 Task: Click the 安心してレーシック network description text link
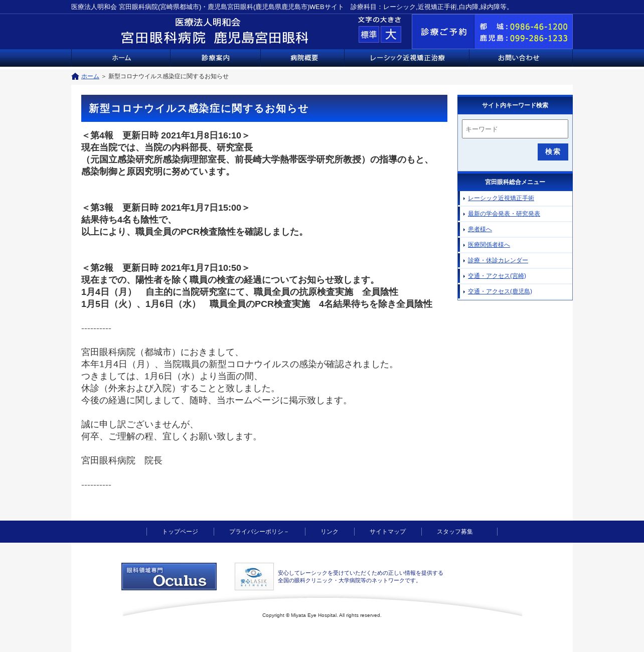(x=361, y=576)
